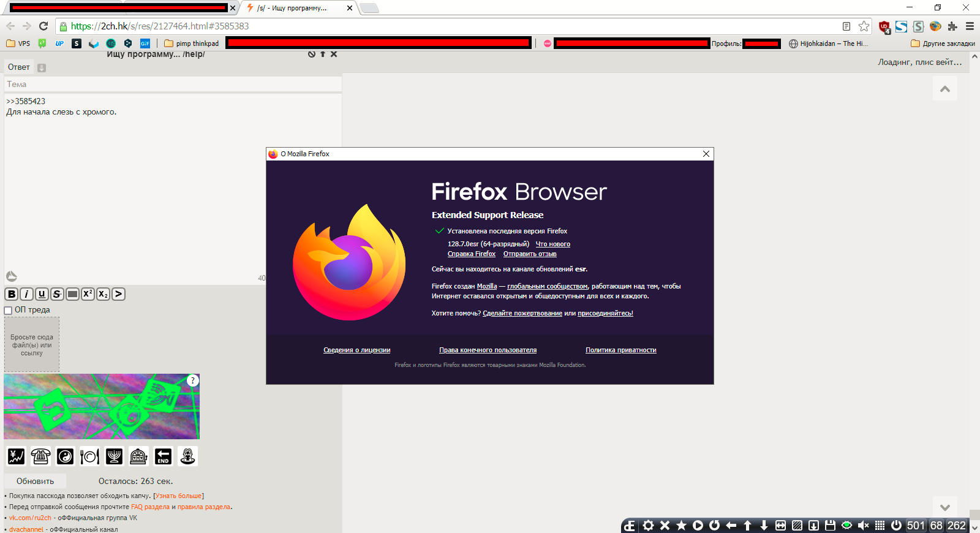
Task: Click bottom panel left arrow icon
Action: (x=731, y=526)
